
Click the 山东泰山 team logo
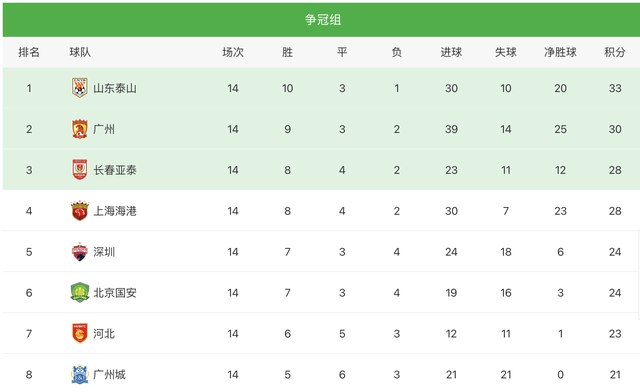tap(80, 88)
